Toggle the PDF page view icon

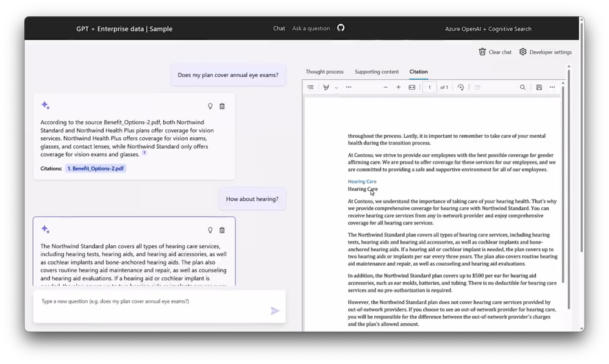coord(477,87)
